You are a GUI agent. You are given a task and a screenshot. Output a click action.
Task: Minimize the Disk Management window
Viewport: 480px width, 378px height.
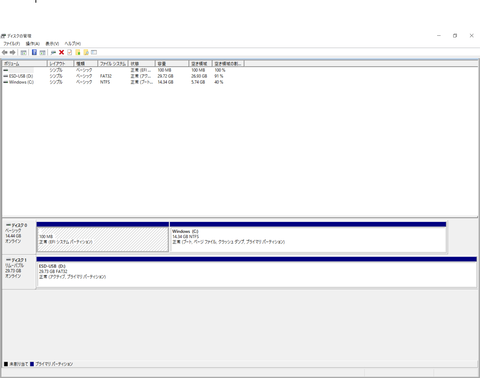click(x=439, y=36)
